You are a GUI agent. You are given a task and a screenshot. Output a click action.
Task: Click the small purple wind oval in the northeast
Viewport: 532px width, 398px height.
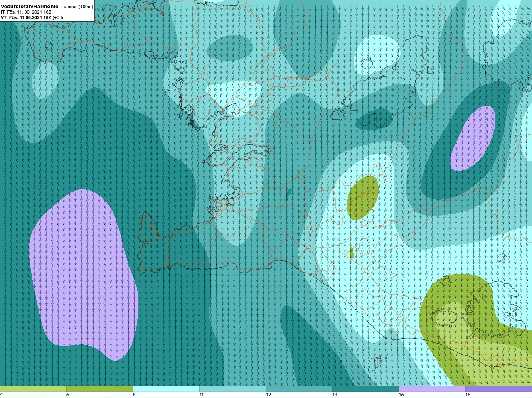click(x=473, y=138)
